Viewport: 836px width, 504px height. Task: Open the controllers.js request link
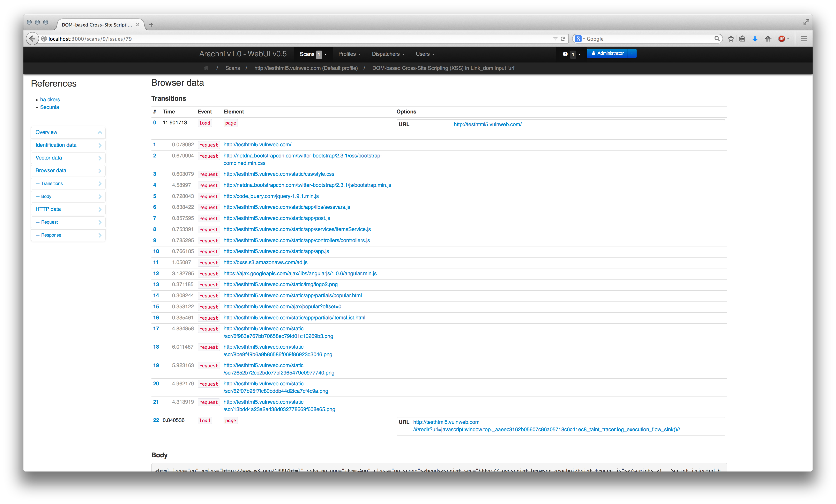297,240
